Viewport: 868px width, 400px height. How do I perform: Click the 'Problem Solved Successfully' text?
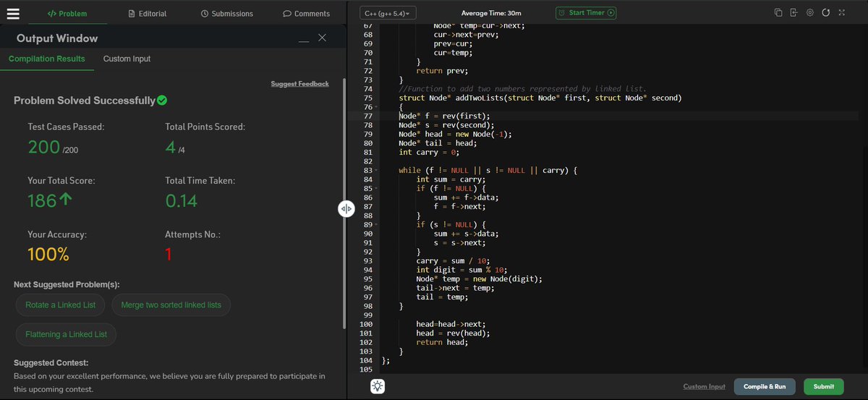(x=85, y=101)
